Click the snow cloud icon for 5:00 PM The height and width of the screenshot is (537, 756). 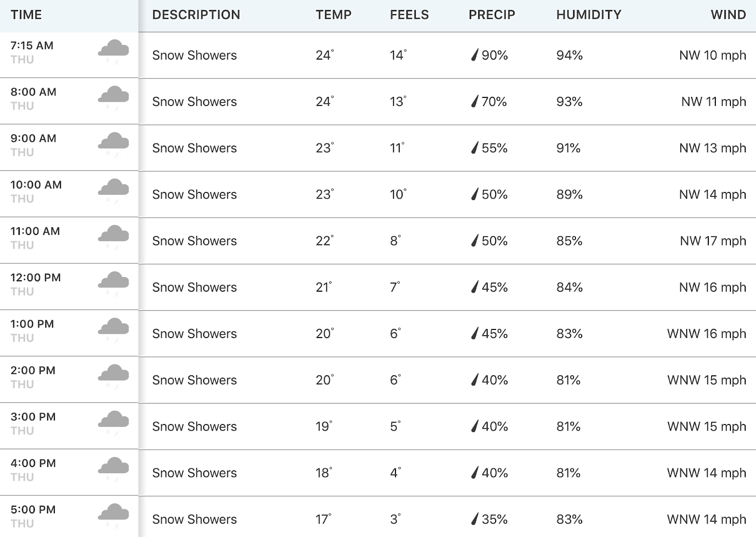coord(113,516)
